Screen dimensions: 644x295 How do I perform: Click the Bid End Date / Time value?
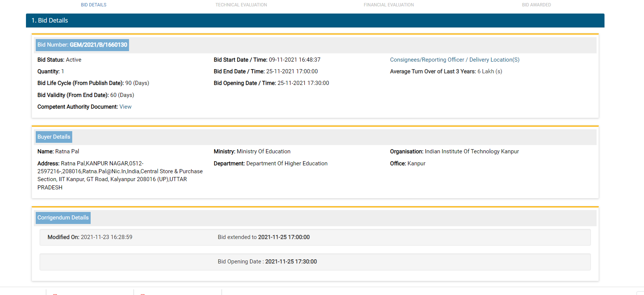coord(292,71)
